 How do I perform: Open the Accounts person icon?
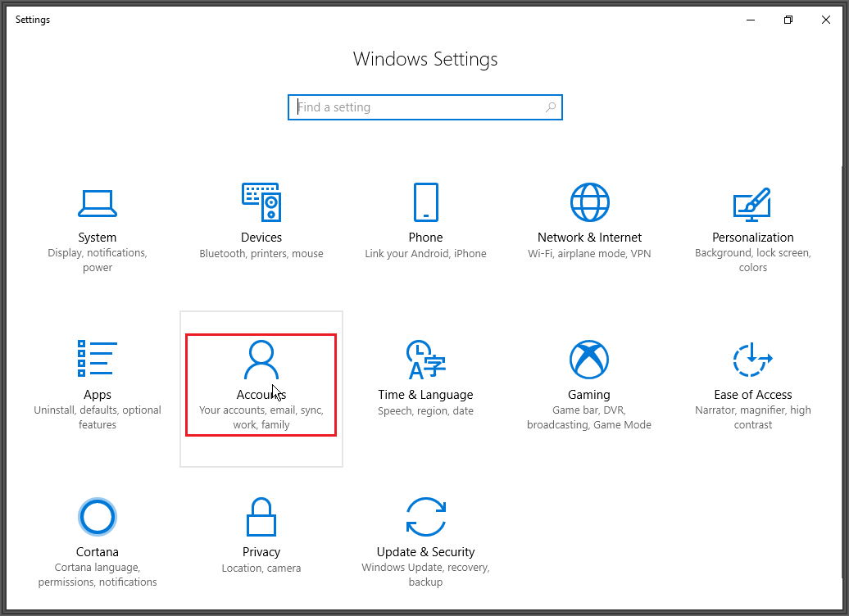pos(261,360)
